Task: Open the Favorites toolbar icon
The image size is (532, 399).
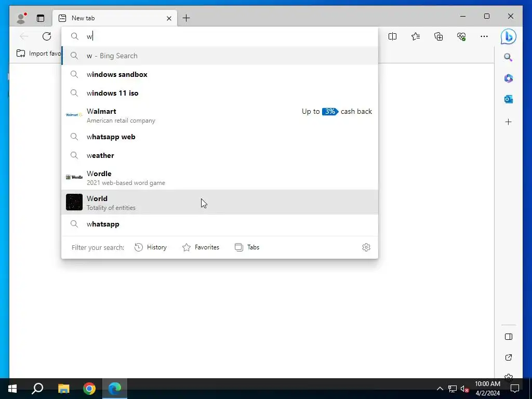Action: (416, 36)
